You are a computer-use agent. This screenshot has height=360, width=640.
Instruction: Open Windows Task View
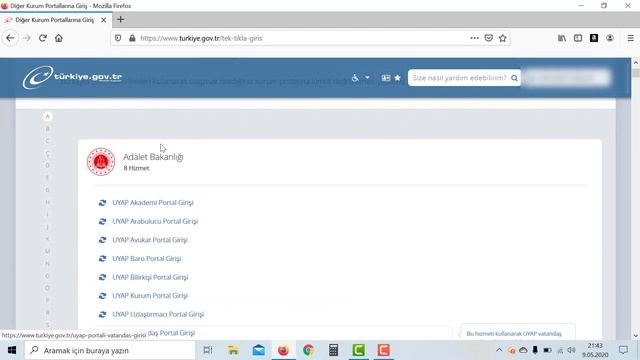(208, 350)
